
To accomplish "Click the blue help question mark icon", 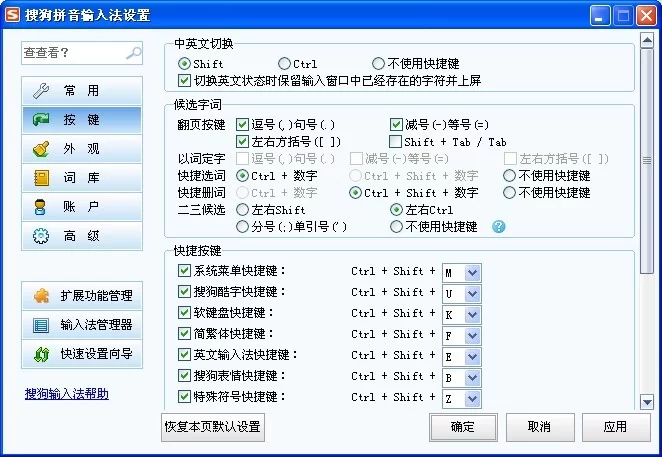I will [499, 227].
